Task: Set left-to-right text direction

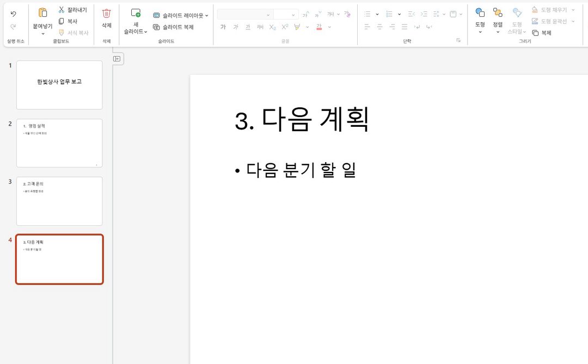Action: point(416,27)
